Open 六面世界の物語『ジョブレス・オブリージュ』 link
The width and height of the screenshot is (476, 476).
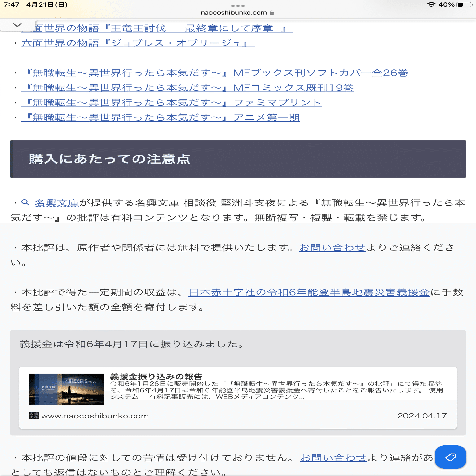[138, 43]
